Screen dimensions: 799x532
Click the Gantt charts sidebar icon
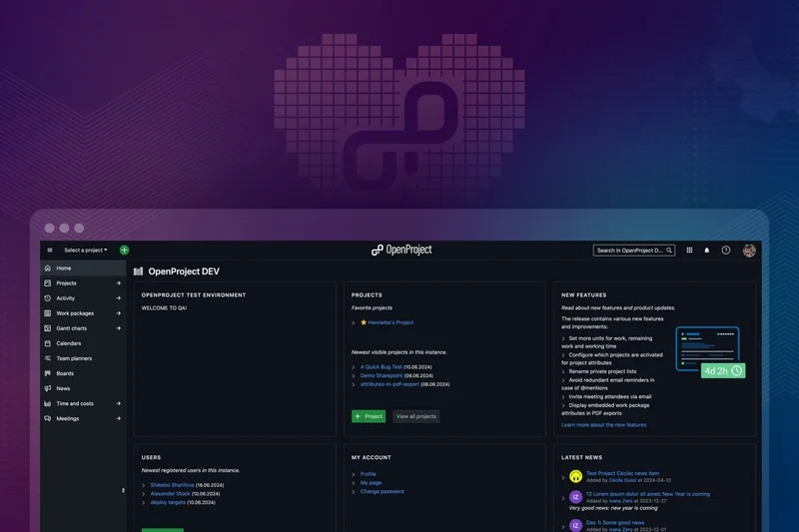tap(47, 328)
